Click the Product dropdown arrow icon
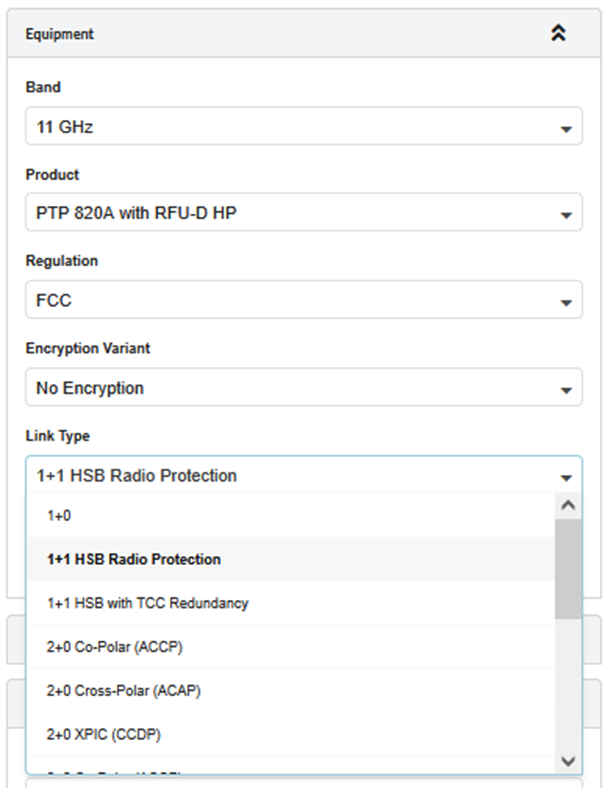This screenshot has height=788, width=605. coord(566,215)
